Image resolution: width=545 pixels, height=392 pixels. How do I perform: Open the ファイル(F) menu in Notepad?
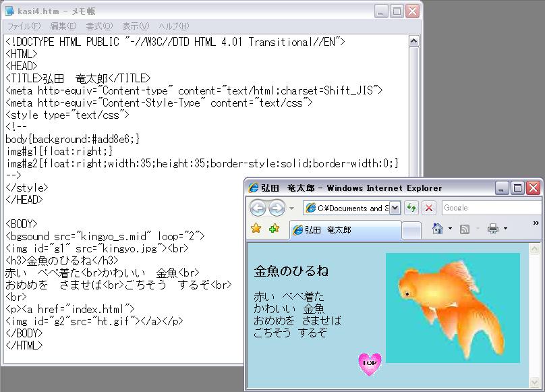click(x=24, y=26)
